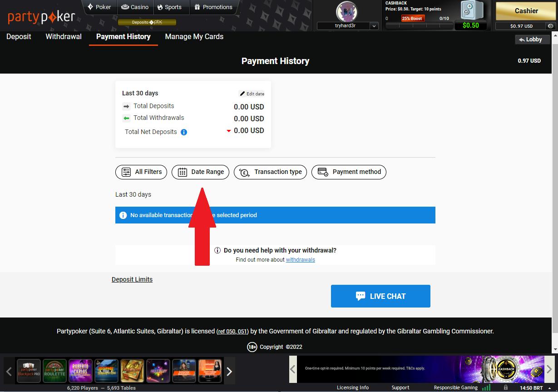Image resolution: width=558 pixels, height=392 pixels.
Task: Click the pencil Edit date icon
Action: 242,94
